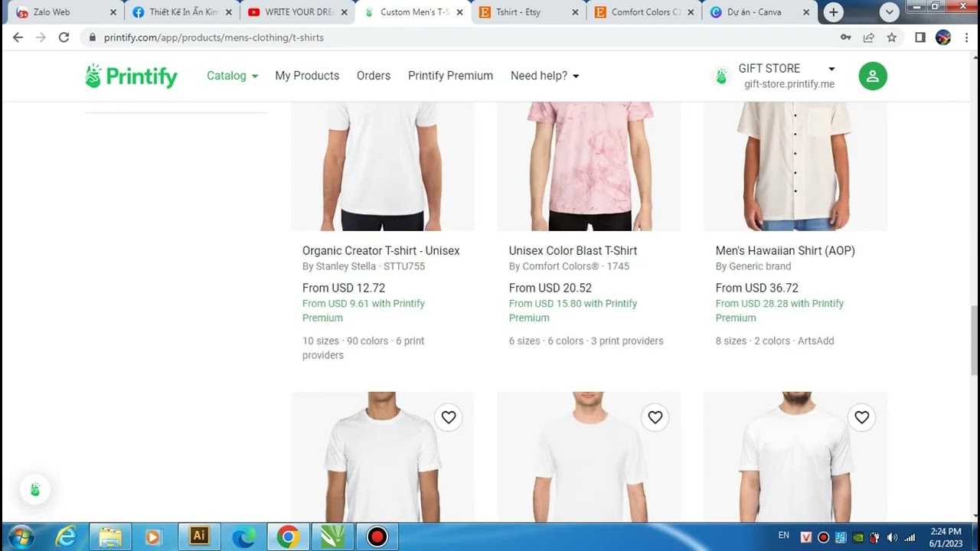Click the EN language indicator
980x551 pixels.
784,536
